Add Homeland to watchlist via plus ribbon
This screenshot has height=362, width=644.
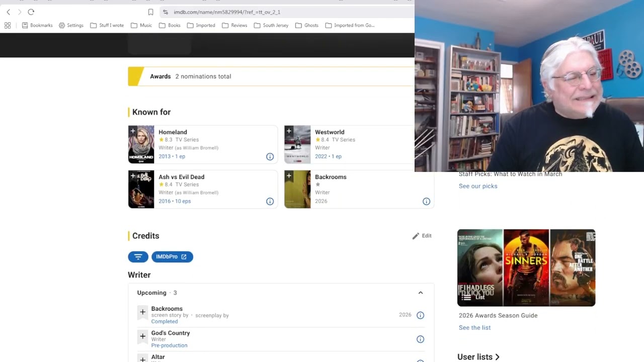point(133,131)
